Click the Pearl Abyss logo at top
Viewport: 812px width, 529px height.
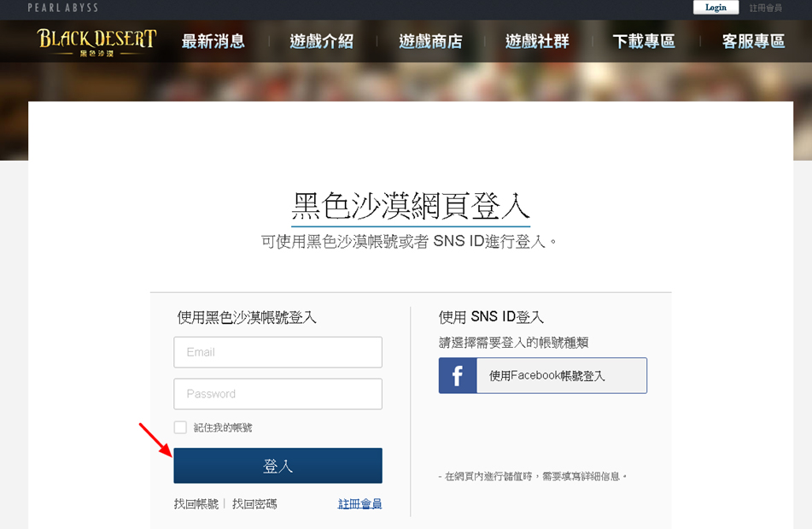click(x=63, y=8)
